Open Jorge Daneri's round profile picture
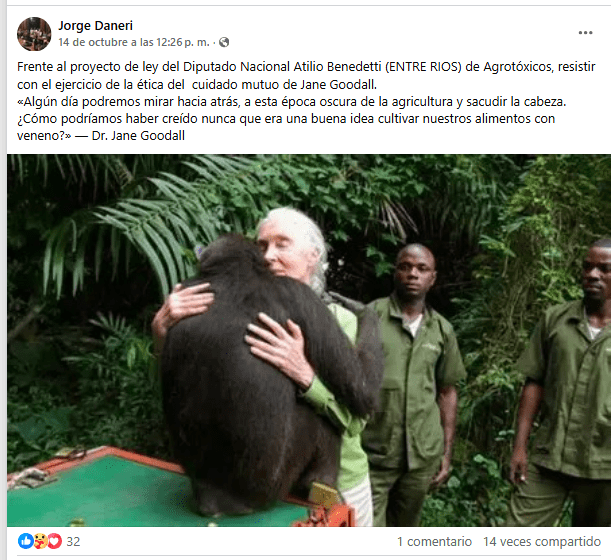 pyautogui.click(x=34, y=34)
